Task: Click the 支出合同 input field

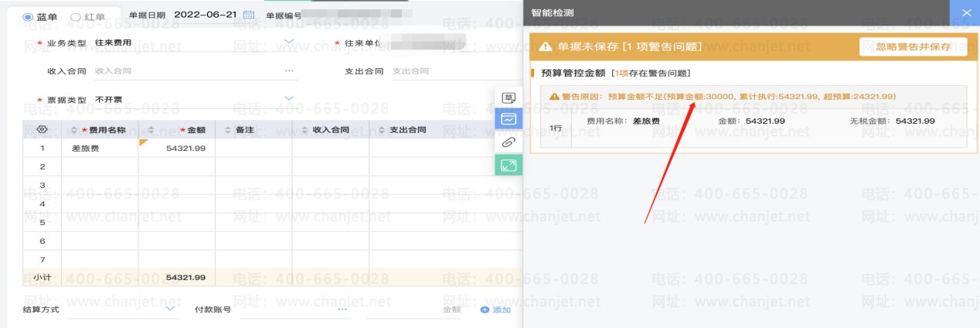Action: [x=456, y=70]
